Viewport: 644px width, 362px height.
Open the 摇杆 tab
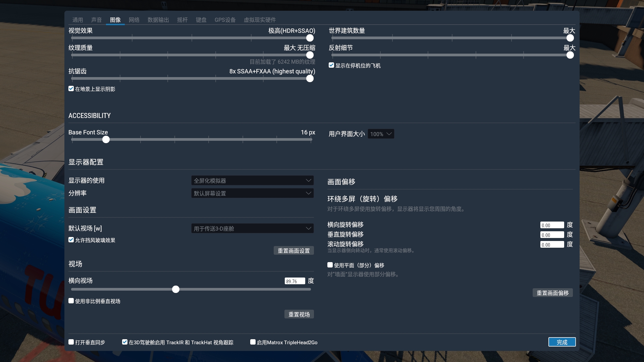pyautogui.click(x=182, y=20)
